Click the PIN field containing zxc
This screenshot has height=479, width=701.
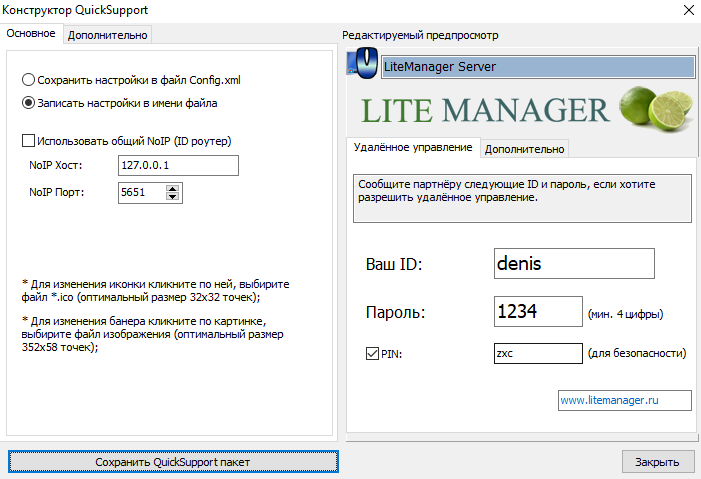(x=538, y=353)
